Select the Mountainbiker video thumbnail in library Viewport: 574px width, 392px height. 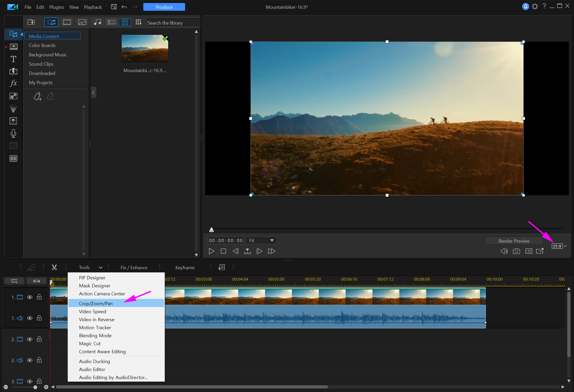coord(145,48)
